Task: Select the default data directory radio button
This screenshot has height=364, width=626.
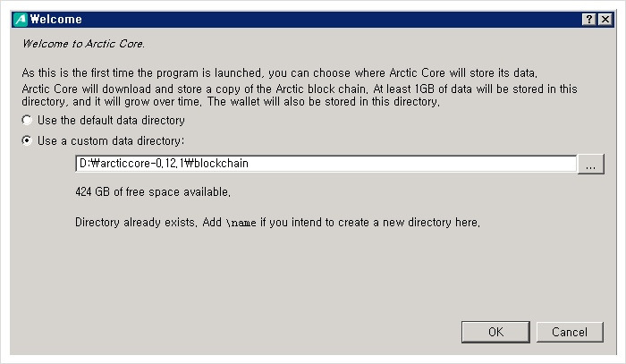Action: [27, 120]
